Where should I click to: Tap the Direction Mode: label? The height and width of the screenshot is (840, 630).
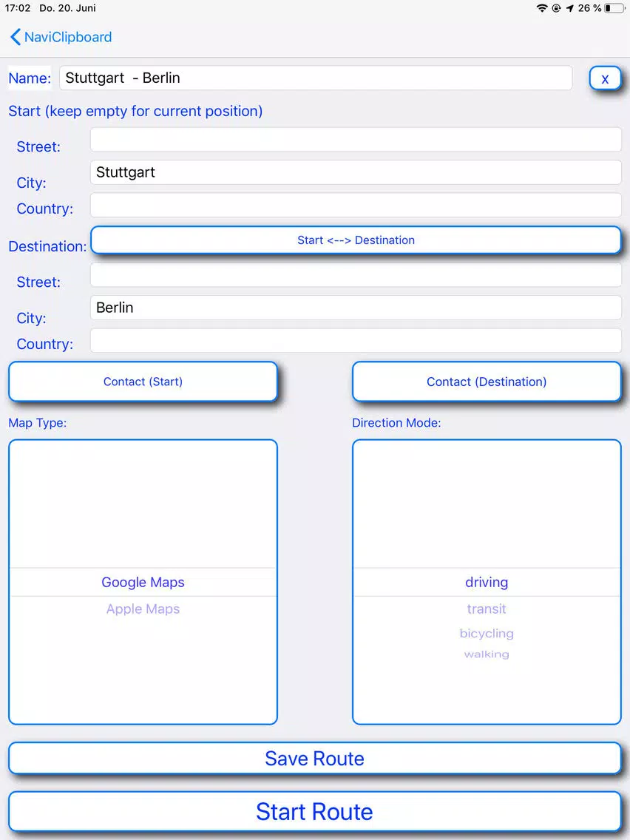pos(396,423)
